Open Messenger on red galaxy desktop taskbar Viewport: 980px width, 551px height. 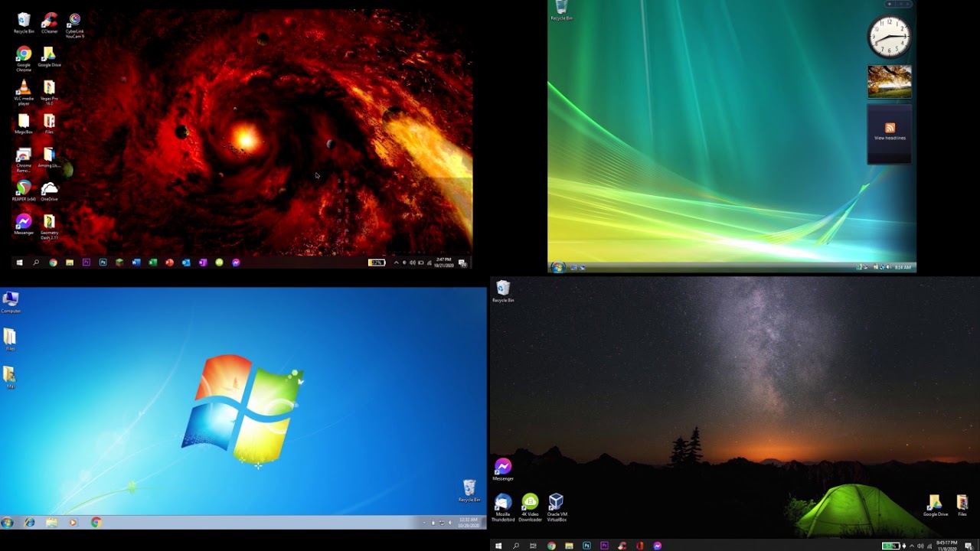coord(236,262)
